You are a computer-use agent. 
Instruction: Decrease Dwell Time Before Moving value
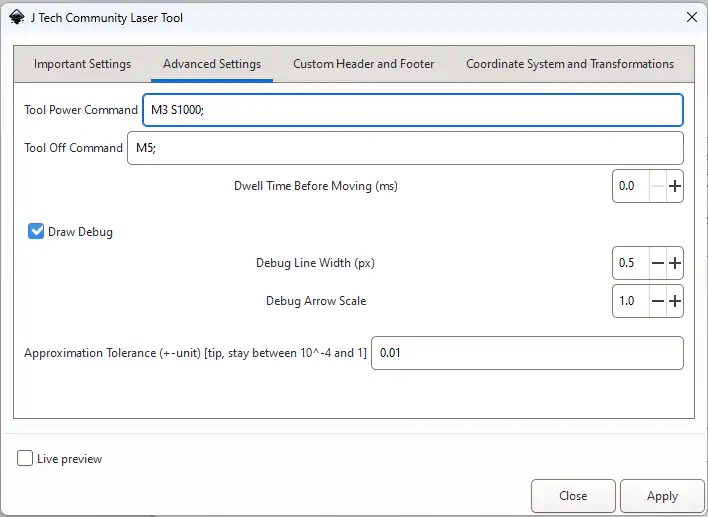point(658,186)
